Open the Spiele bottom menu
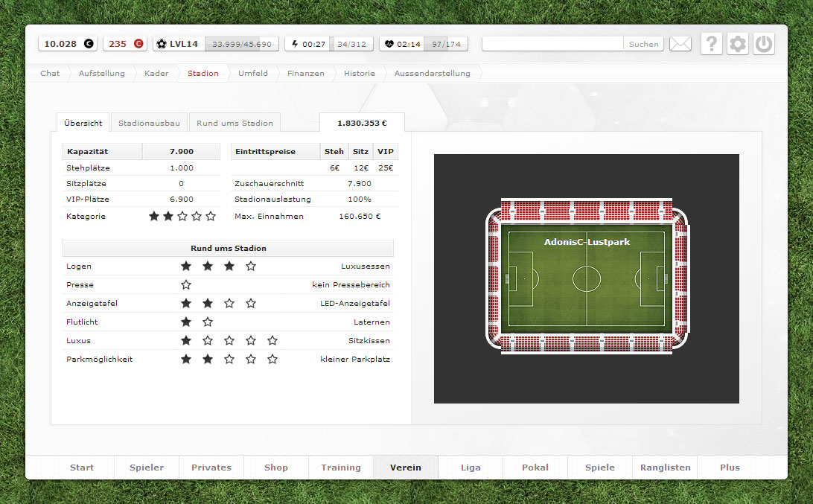Screen dimensions: 813x504 600,468
